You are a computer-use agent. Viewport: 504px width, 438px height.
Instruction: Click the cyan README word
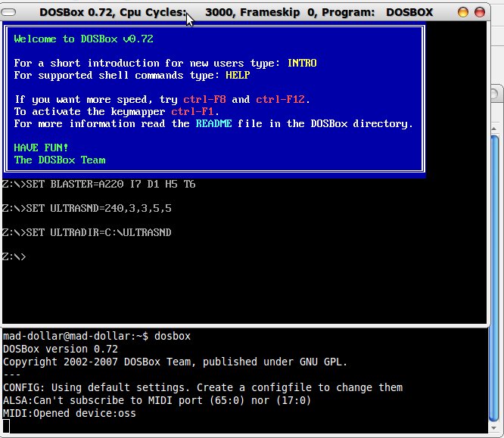[215, 124]
